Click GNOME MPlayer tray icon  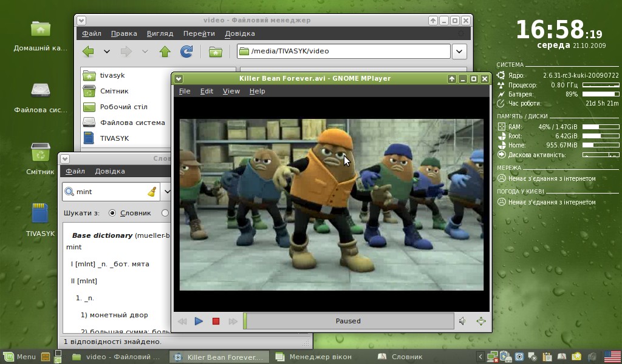pos(519,357)
